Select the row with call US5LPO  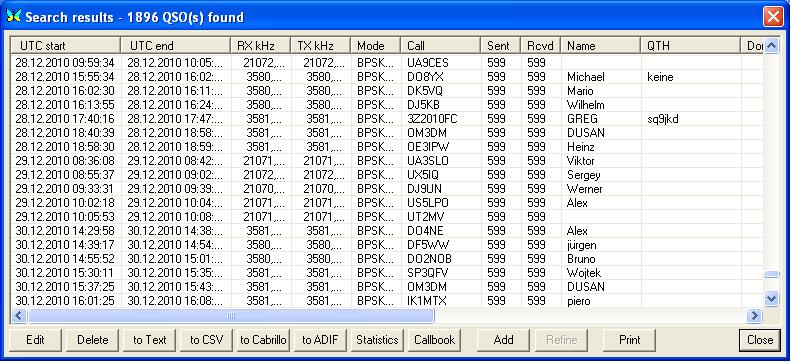(387, 203)
